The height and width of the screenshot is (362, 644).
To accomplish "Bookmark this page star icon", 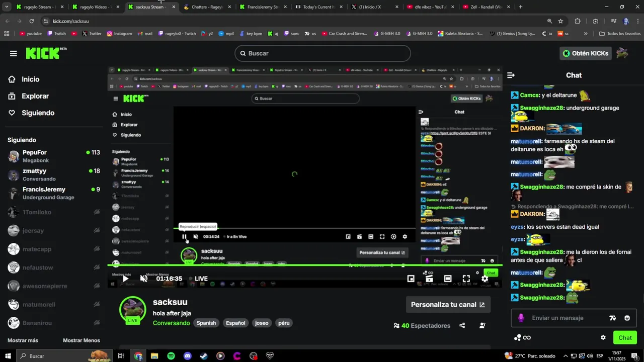I will [x=560, y=21].
